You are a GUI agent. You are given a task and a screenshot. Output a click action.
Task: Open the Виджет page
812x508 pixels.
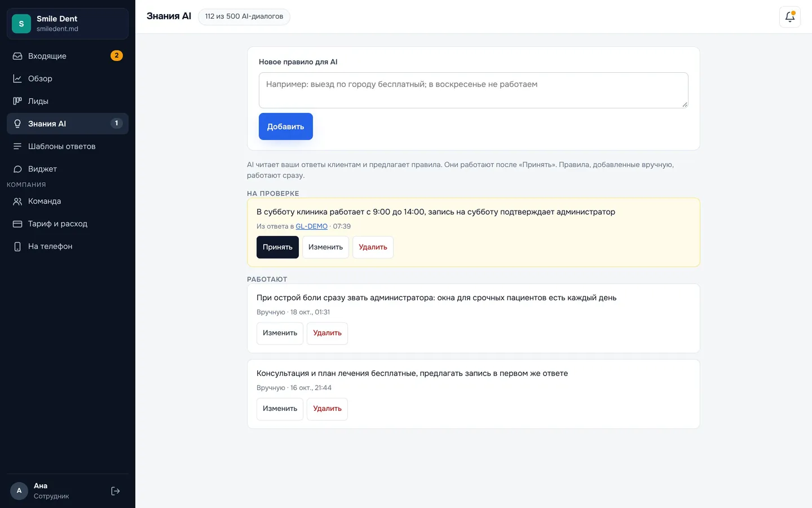pos(68,169)
